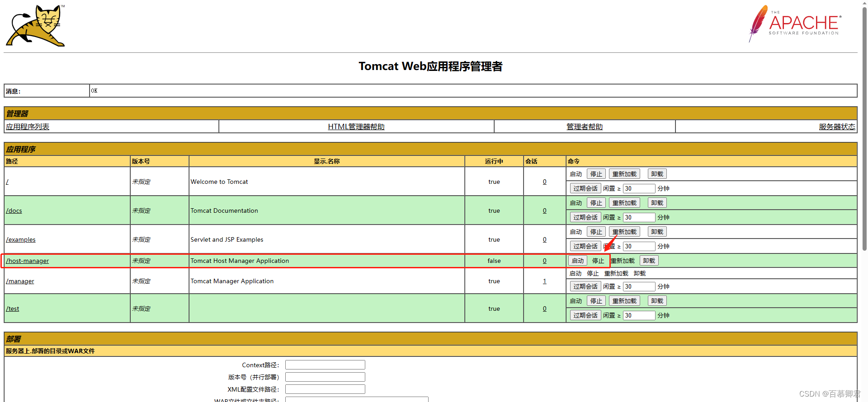Open the / root application path link
Image resolution: width=868 pixels, height=402 pixels.
pyautogui.click(x=7, y=182)
